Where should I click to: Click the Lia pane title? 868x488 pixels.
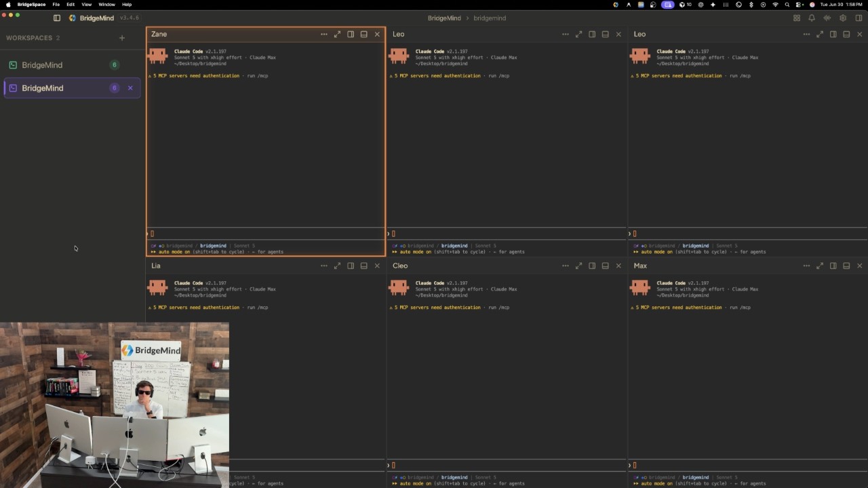[156, 266]
